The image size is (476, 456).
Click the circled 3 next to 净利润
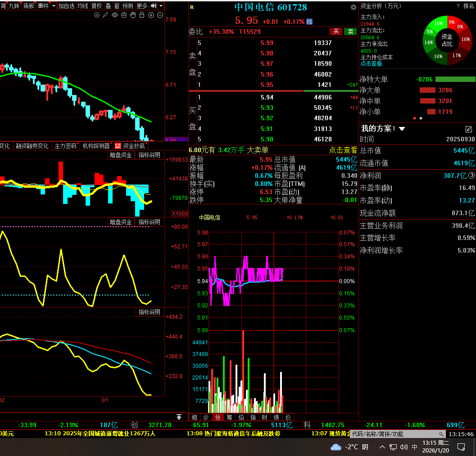click(x=471, y=176)
